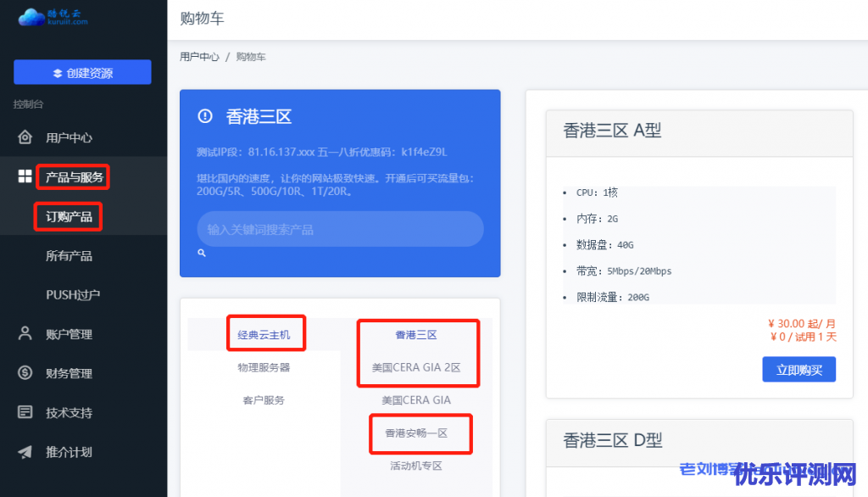Click 立即购买 for 香港三区 A型
The width and height of the screenshot is (868, 497).
tap(798, 369)
